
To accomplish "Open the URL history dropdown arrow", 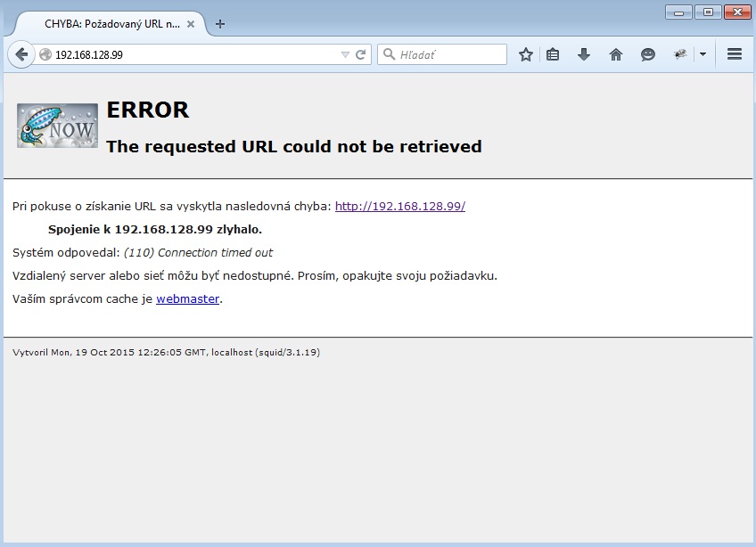I will (x=345, y=55).
